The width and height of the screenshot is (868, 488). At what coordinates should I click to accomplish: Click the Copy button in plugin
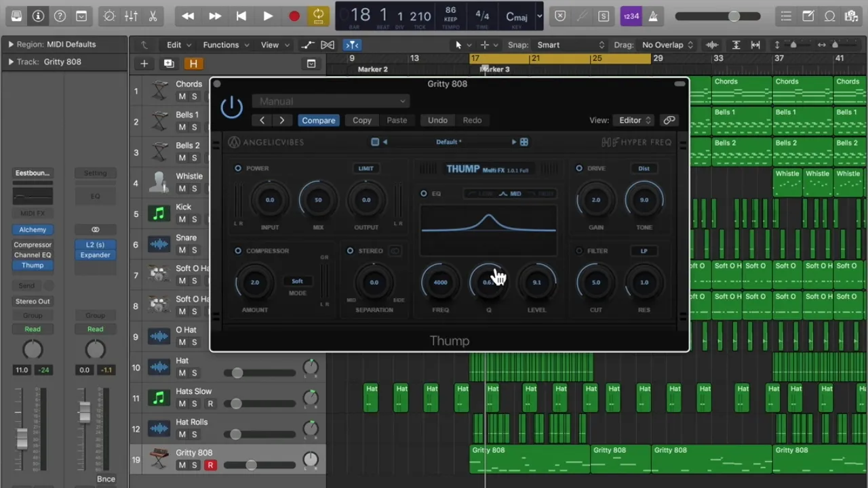tap(361, 120)
